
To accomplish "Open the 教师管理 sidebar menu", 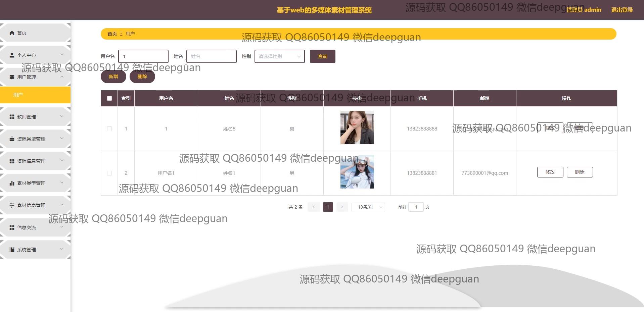I will pyautogui.click(x=35, y=117).
